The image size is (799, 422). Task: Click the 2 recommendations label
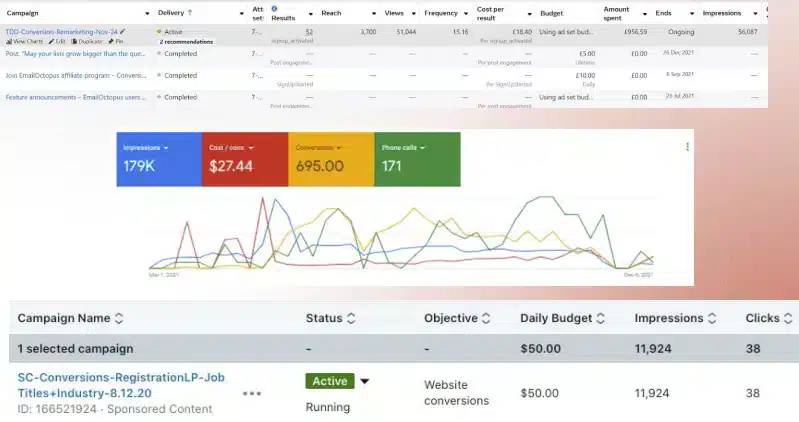(x=187, y=42)
